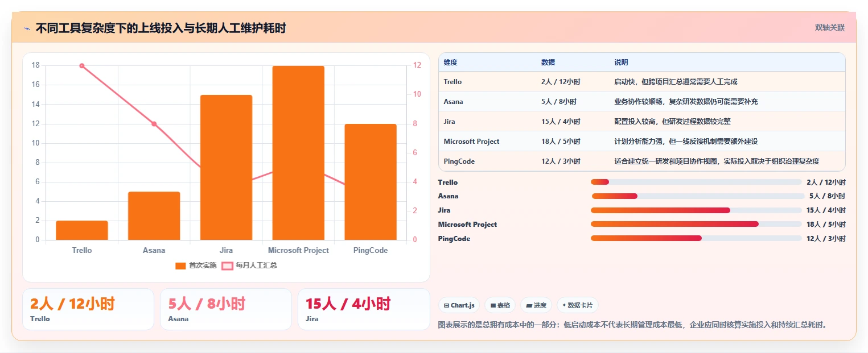This screenshot has height=353, width=868.
Task: Open the Jira 15人 / 4小时 data card
Action: [x=364, y=309]
